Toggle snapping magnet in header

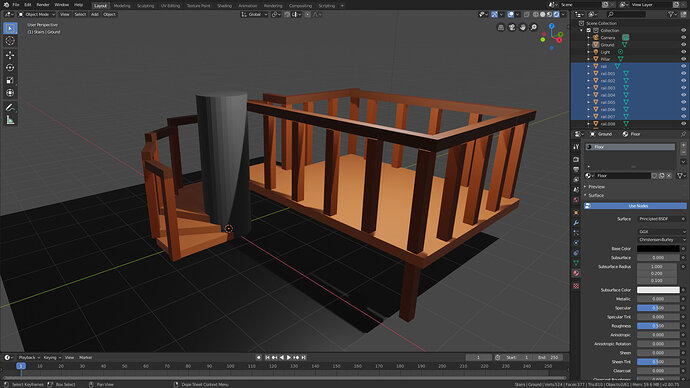click(287, 15)
